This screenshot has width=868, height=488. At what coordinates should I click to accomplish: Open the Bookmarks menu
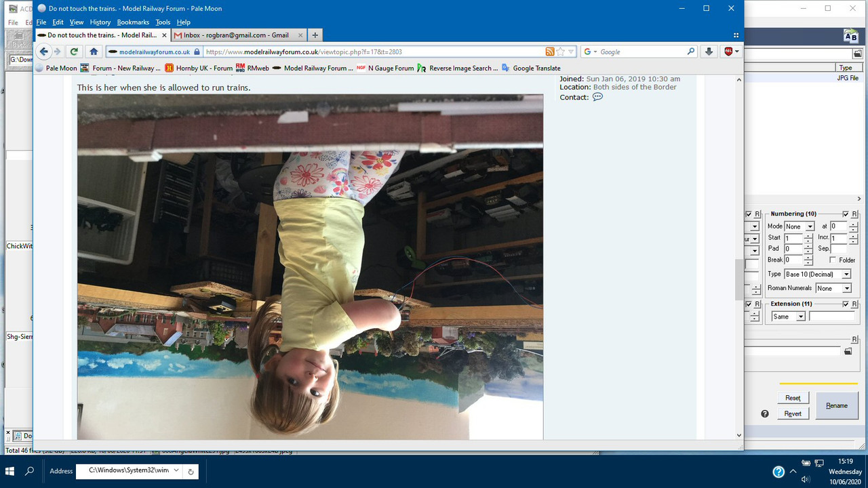[133, 22]
